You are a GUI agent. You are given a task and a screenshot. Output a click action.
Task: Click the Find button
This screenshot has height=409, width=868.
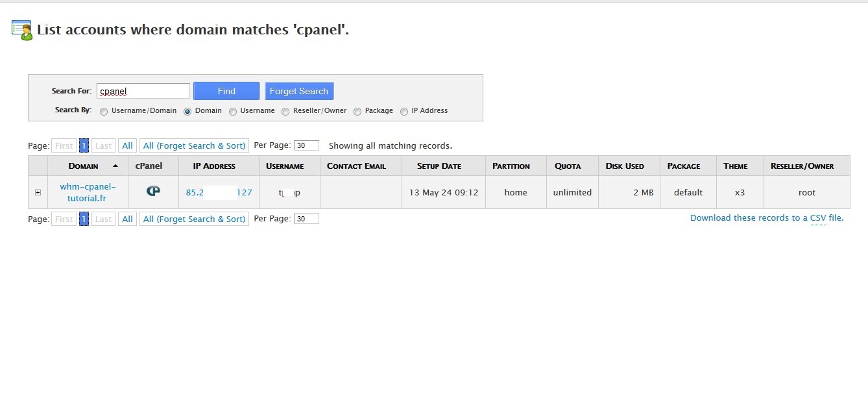coord(226,91)
